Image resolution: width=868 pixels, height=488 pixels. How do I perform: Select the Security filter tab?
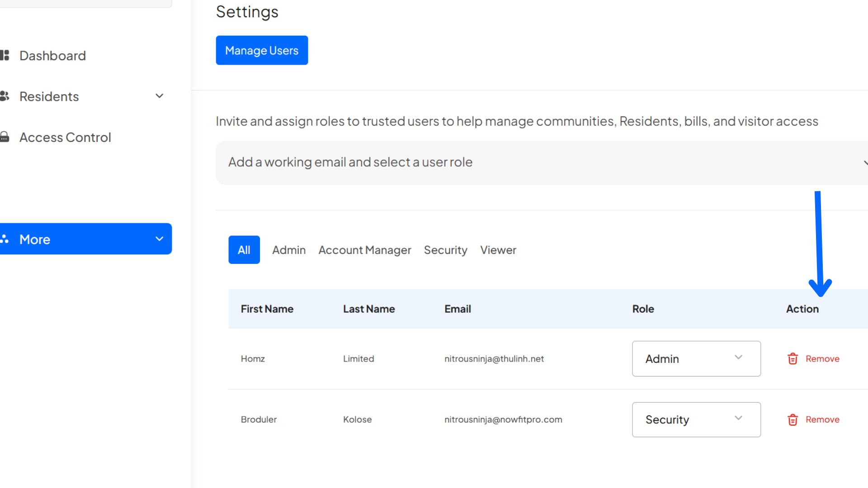pyautogui.click(x=445, y=249)
